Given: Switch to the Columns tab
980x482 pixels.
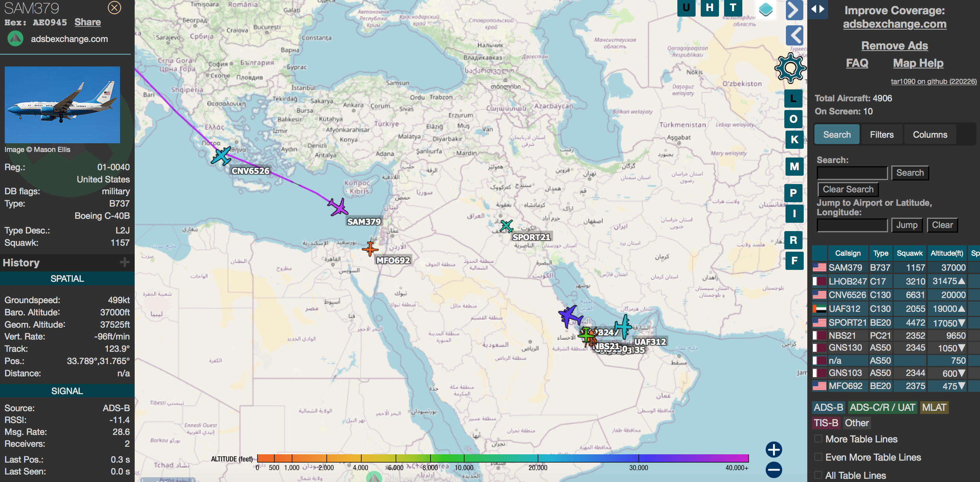Looking at the screenshot, I should 930,135.
